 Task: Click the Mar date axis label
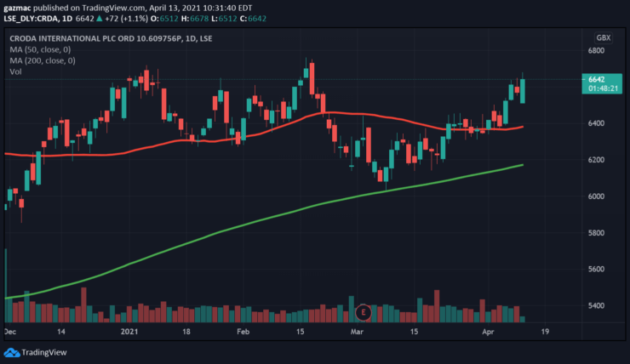tap(357, 332)
